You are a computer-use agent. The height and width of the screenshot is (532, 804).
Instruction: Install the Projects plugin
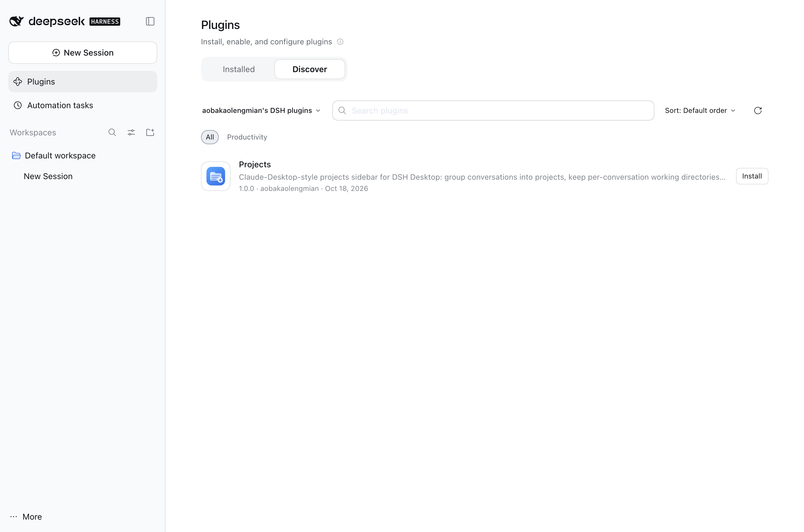click(752, 176)
